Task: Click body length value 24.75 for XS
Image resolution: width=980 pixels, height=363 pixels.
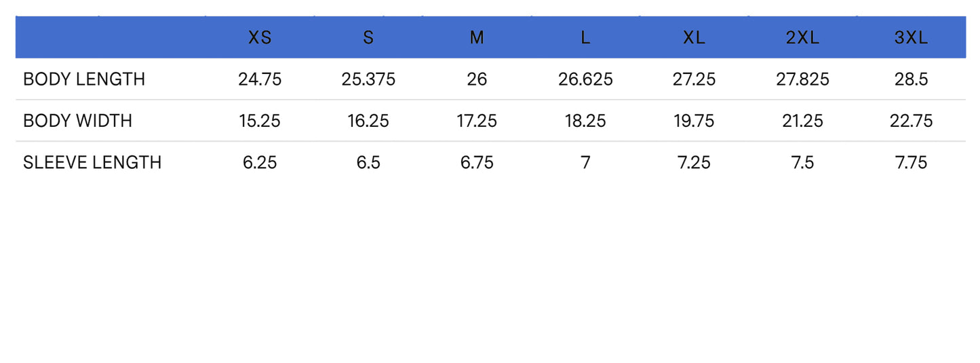Action: click(260, 79)
